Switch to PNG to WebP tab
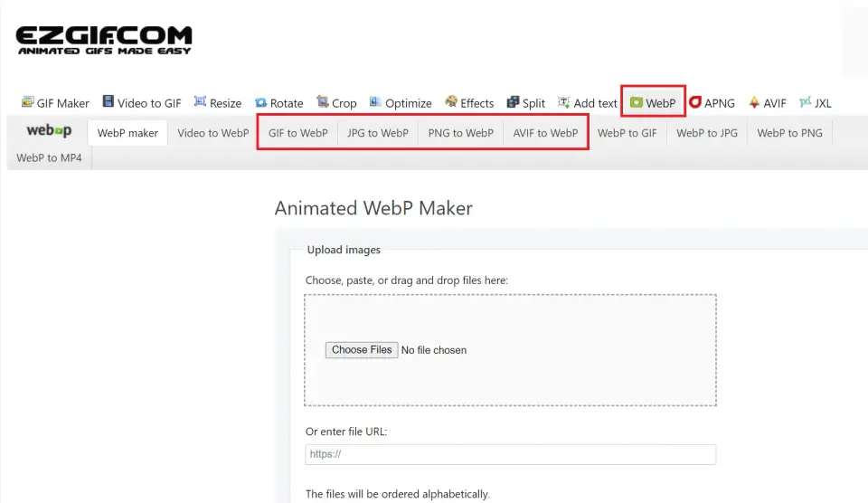 click(x=460, y=133)
